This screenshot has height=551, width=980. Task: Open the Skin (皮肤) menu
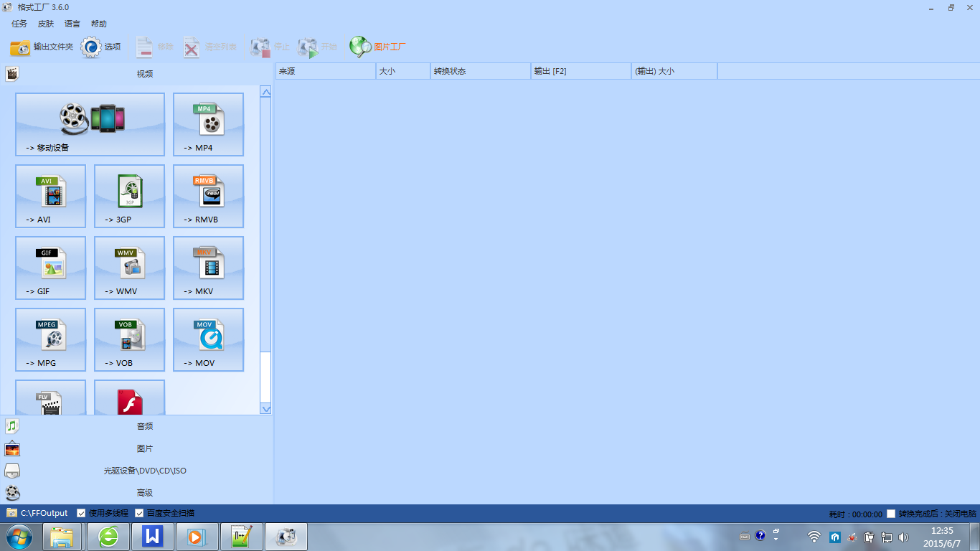[46, 24]
